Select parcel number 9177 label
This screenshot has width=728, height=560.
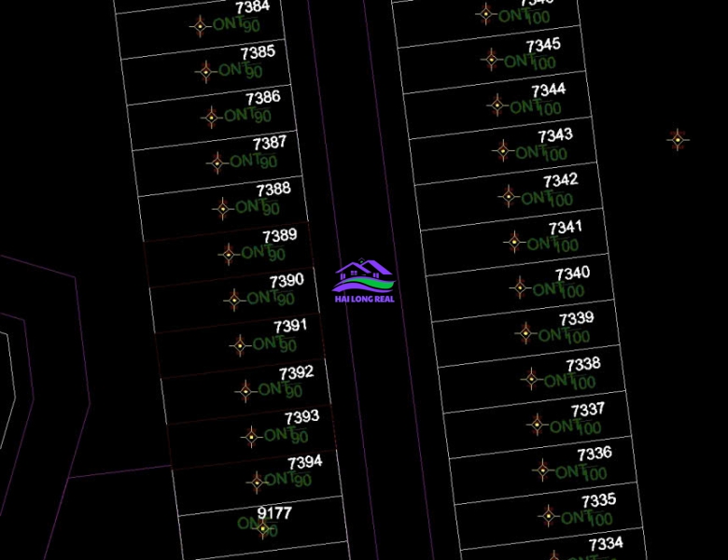[274, 512]
